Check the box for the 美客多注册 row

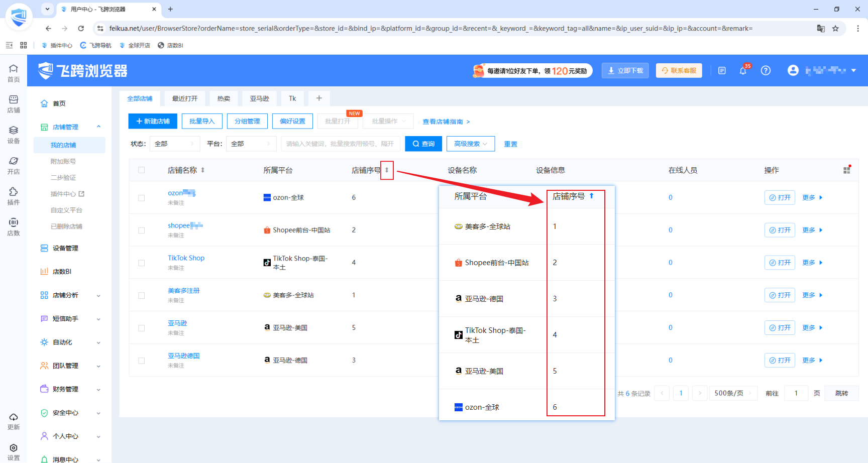pos(141,296)
